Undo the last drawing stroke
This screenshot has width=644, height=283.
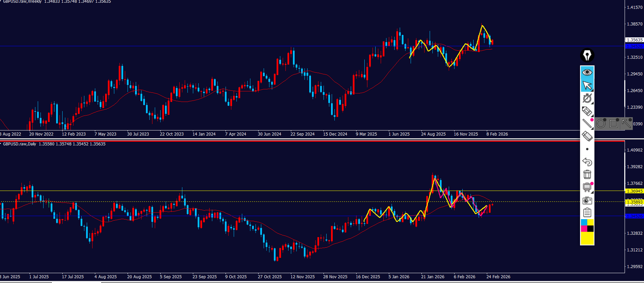click(587, 162)
